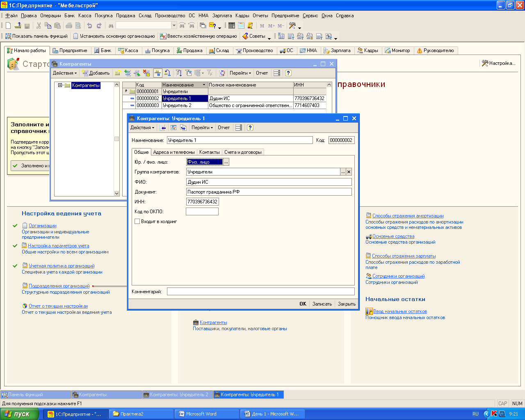Click the new group folder icon in Контрагенты list
This screenshot has height=420, width=525.
pyautogui.click(x=118, y=73)
